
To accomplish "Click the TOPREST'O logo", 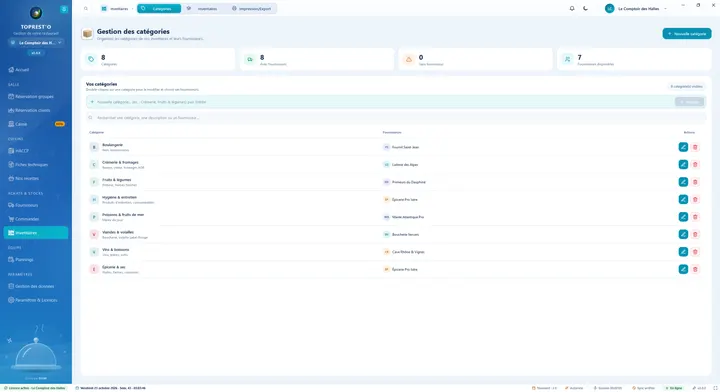I will [36, 13].
